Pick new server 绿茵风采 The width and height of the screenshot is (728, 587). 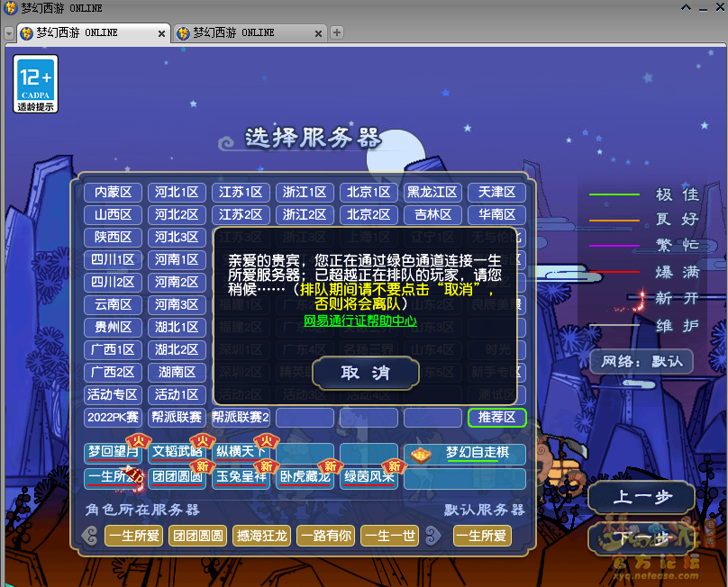point(369,477)
